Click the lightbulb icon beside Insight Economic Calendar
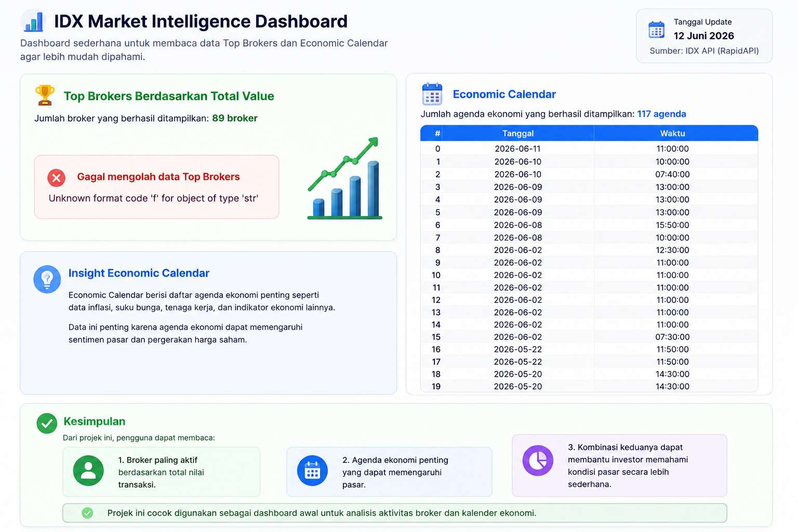This screenshot has height=532, width=798. point(47,279)
